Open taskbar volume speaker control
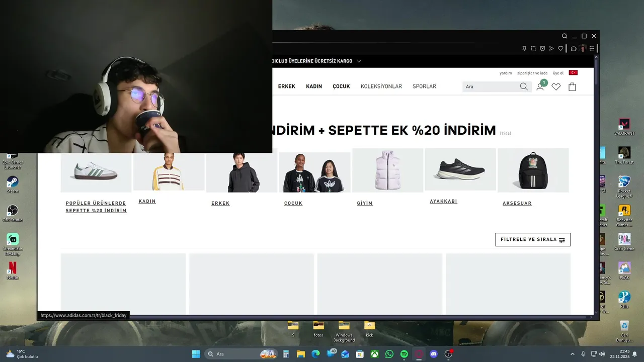 [x=602, y=354]
